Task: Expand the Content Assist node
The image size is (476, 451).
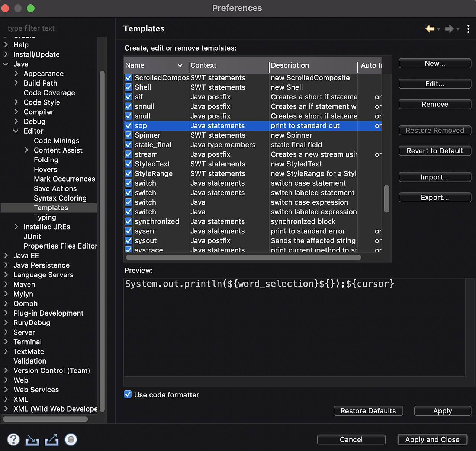Action: pyautogui.click(x=26, y=150)
